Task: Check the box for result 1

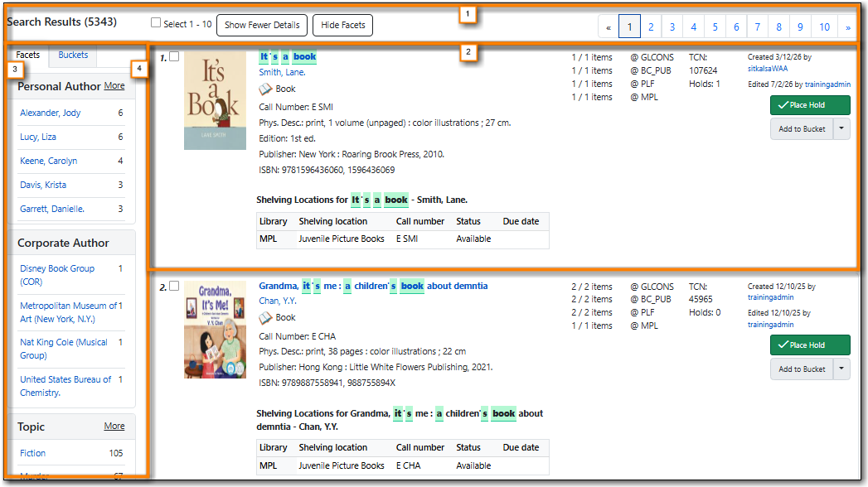Action: [x=174, y=56]
